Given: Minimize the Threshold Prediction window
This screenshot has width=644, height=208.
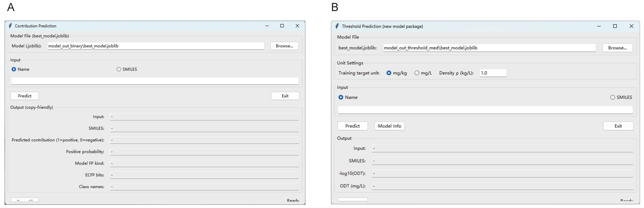Looking at the screenshot, I should tap(599, 26).
